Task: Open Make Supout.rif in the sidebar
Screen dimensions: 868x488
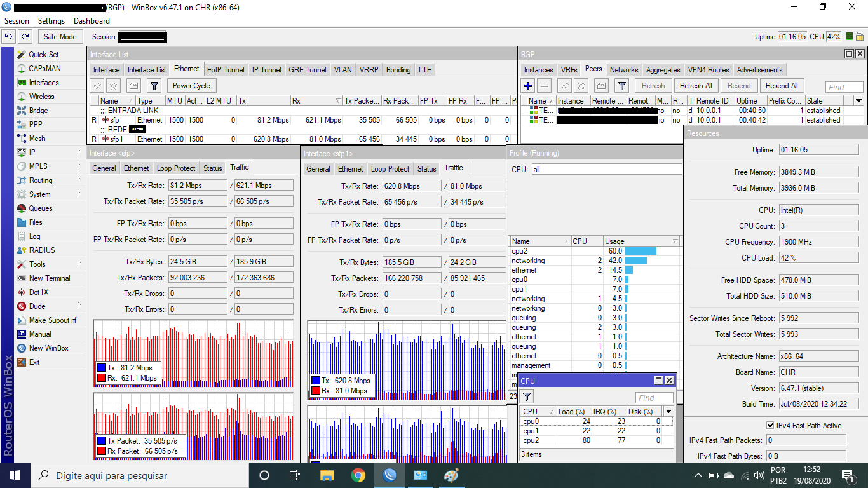Action: [x=52, y=320]
